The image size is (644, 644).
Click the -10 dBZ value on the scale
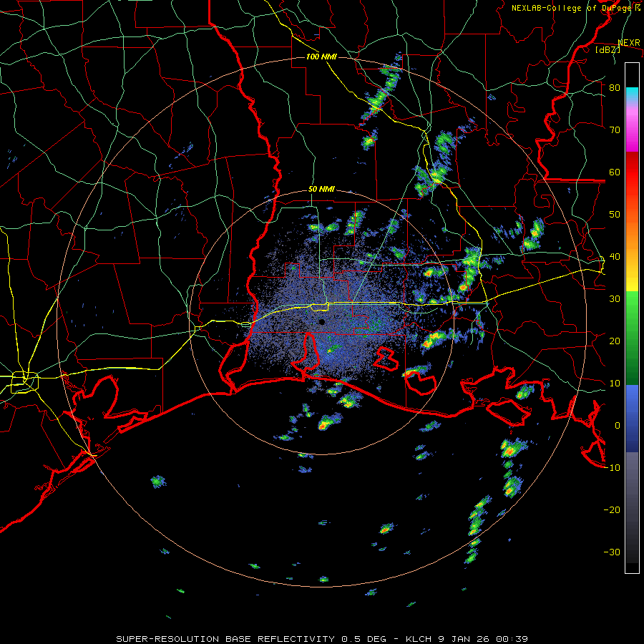click(x=612, y=468)
